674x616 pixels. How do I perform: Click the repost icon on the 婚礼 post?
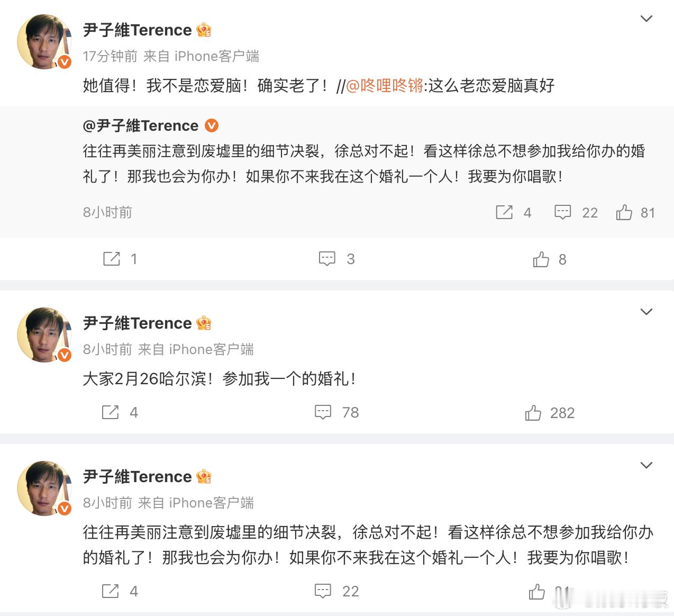(x=110, y=412)
